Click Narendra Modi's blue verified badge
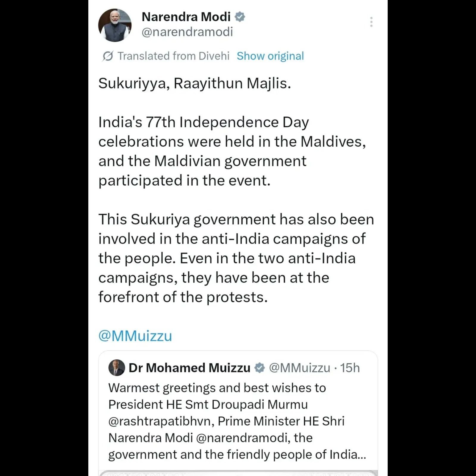 [x=240, y=17]
